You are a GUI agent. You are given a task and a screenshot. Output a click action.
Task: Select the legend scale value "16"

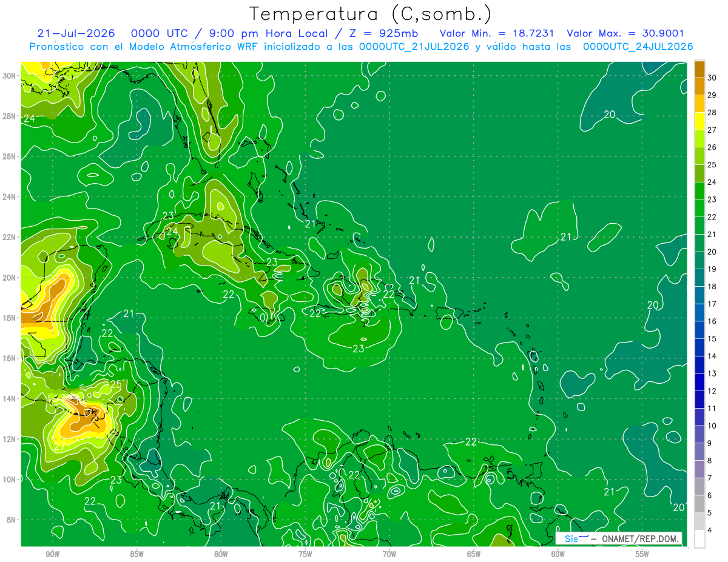pyautogui.click(x=712, y=321)
